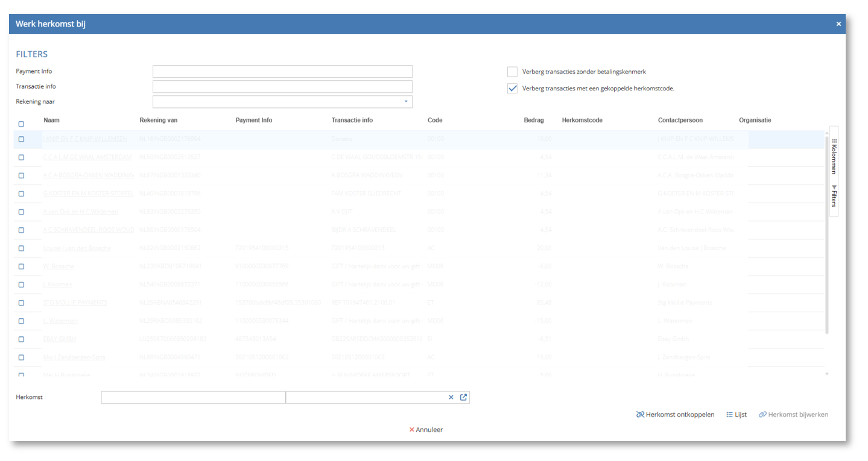Enable Verberg transacties zonder betalingskenmerk
The width and height of the screenshot is (868, 461).
coord(512,72)
